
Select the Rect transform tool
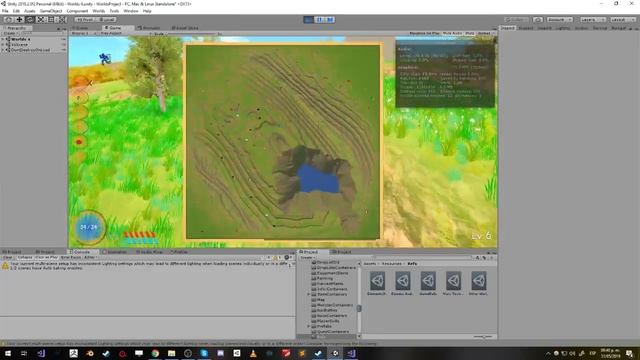(51, 20)
